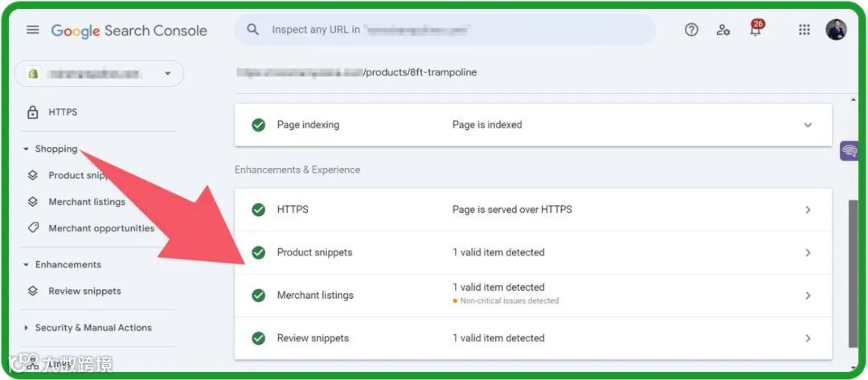Open users and settings icon
Viewport: 868px width, 380px height.
723,30
